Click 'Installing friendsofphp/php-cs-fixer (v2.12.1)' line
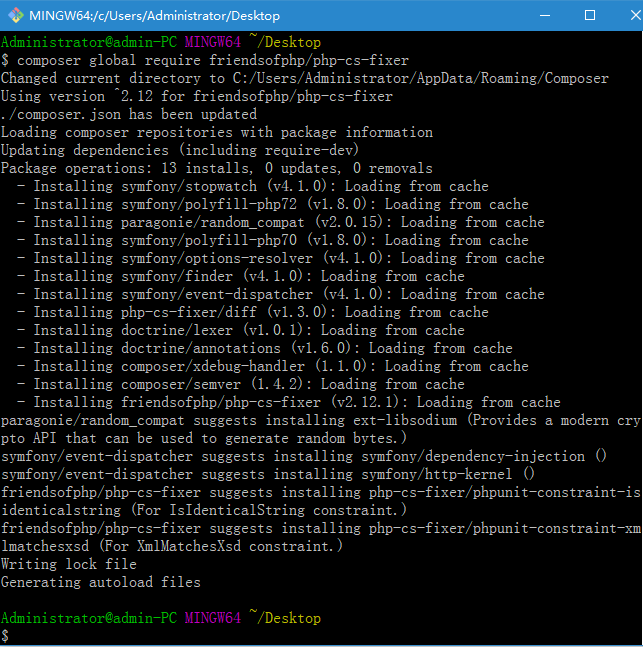Screen dimensions: 643x647 pos(288,402)
